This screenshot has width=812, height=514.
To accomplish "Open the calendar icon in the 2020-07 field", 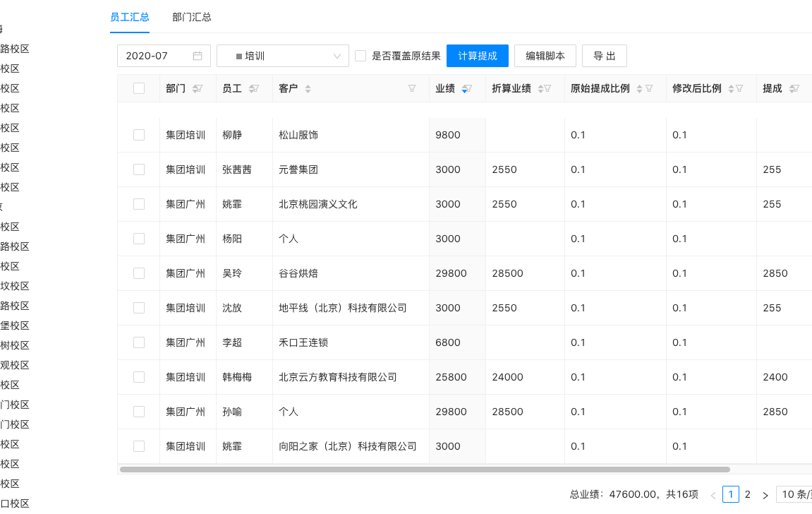I will (198, 56).
